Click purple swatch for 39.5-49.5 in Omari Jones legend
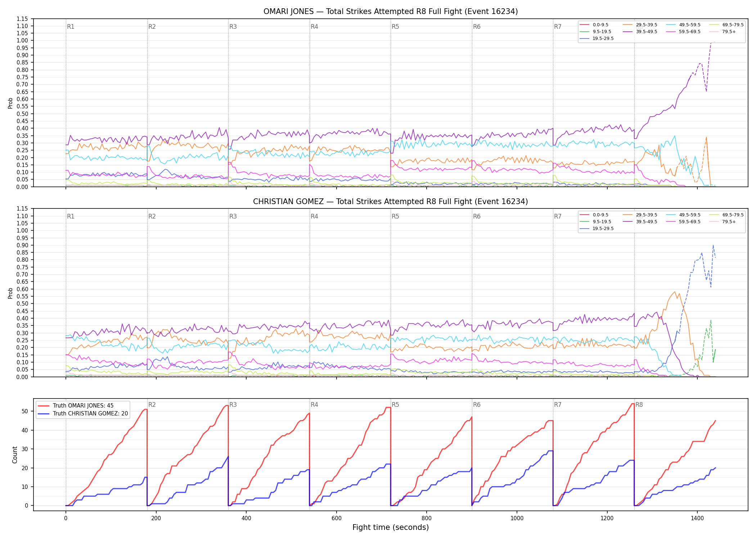The height and width of the screenshot is (540, 756). click(628, 32)
